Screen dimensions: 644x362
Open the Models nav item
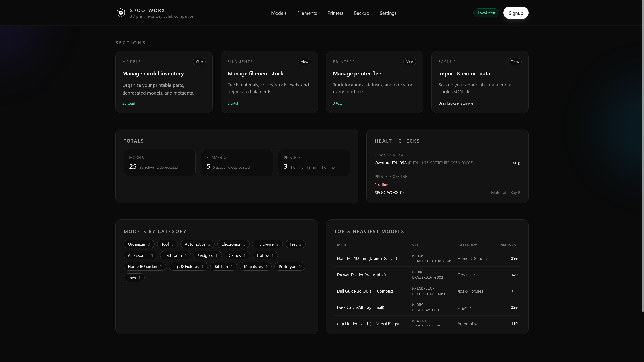[279, 13]
